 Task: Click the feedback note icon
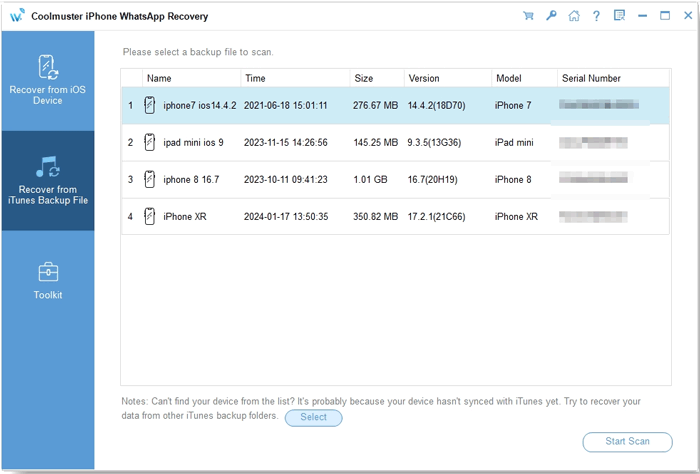619,16
